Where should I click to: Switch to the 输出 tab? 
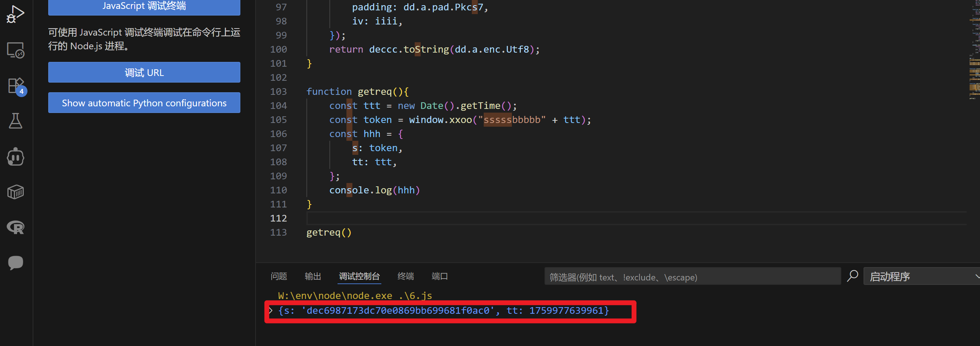[313, 276]
